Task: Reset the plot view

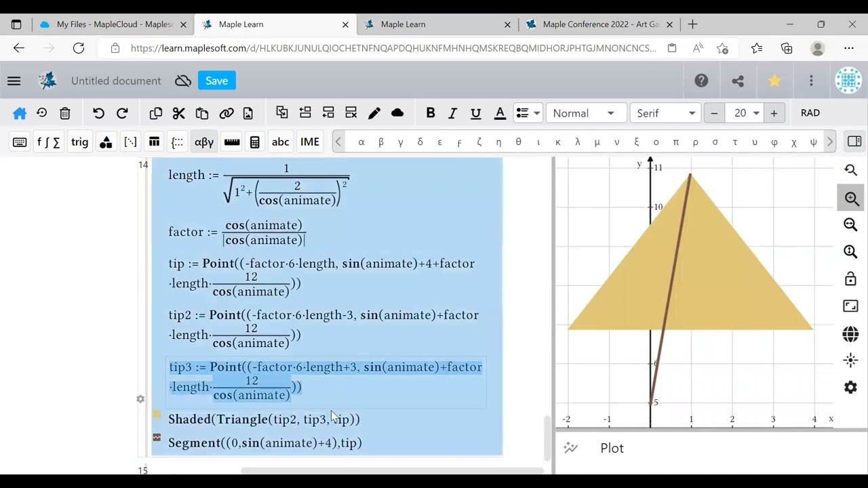Action: click(x=850, y=170)
